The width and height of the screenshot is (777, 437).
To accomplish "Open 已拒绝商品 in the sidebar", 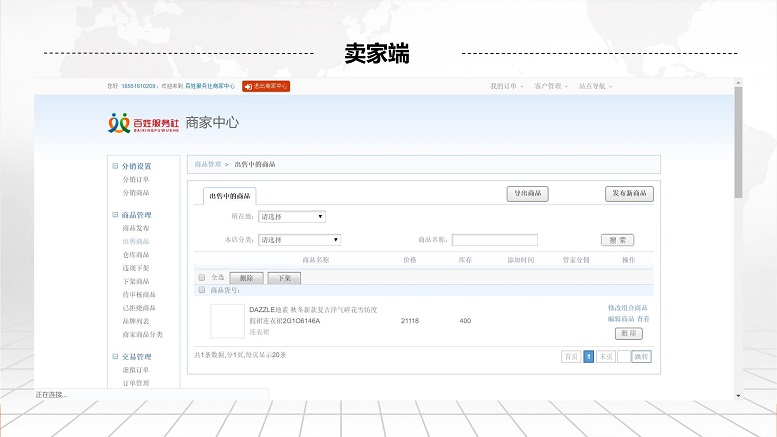I will tap(139, 308).
